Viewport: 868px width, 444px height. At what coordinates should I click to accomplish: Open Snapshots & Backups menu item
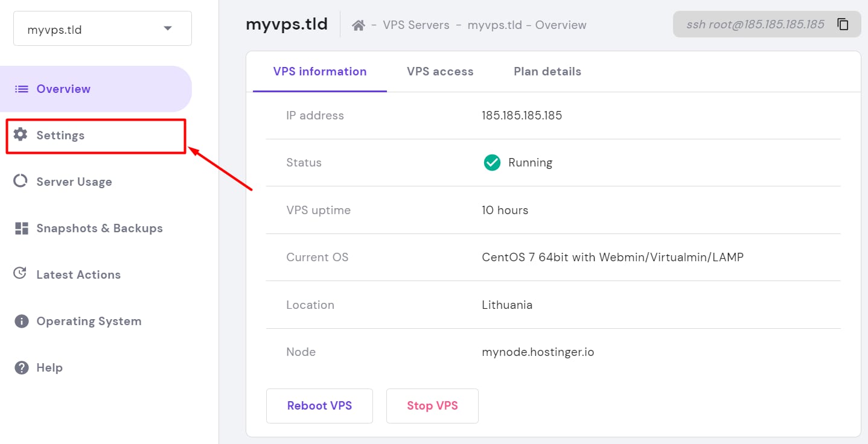click(x=100, y=228)
